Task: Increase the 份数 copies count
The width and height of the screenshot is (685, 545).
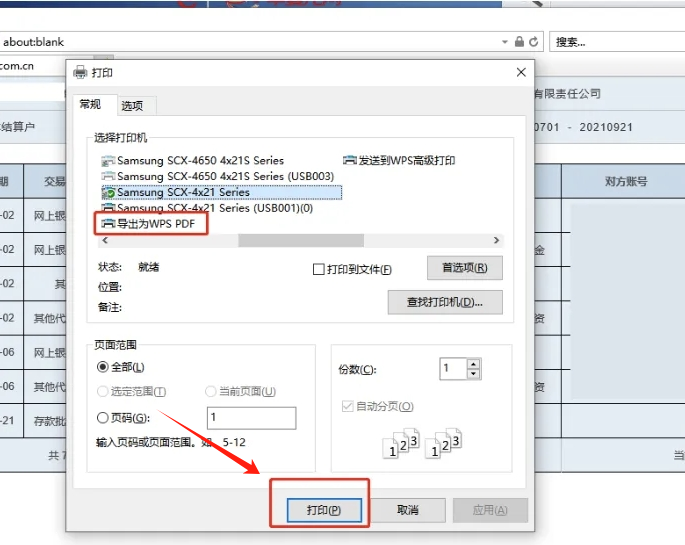Action: 474,364
